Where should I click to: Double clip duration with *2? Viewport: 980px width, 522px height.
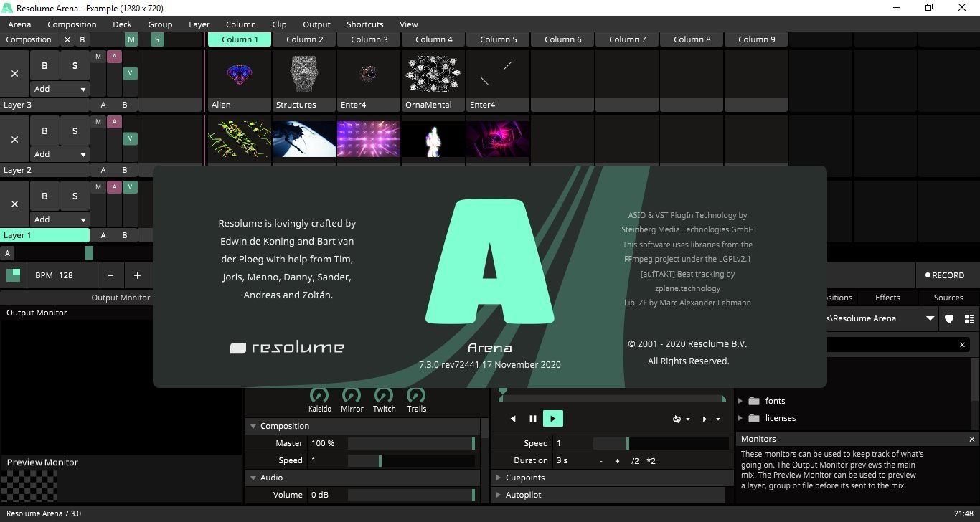(x=651, y=460)
